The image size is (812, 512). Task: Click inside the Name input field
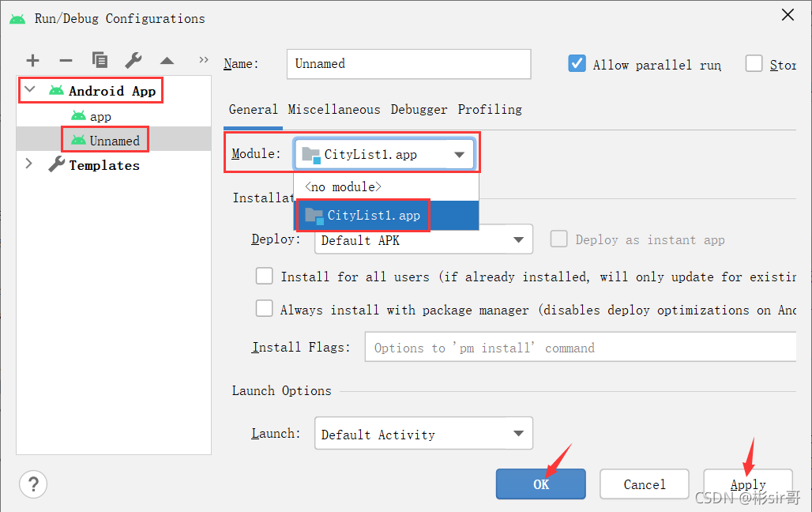pyautogui.click(x=408, y=64)
